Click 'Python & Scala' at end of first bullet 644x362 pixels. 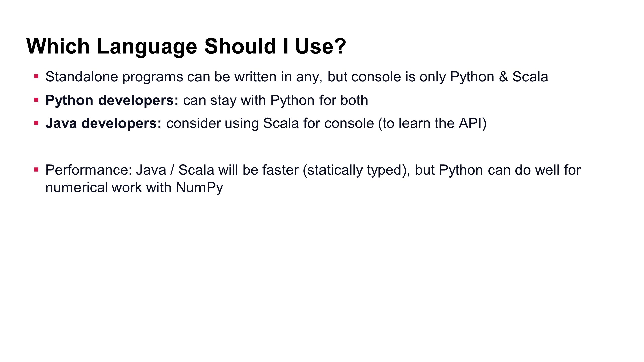pos(499,77)
